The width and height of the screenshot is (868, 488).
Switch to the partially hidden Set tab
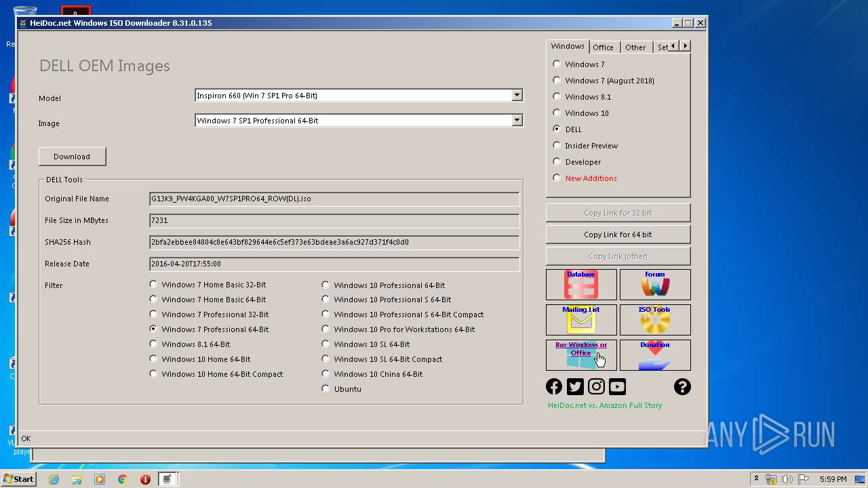coord(662,47)
